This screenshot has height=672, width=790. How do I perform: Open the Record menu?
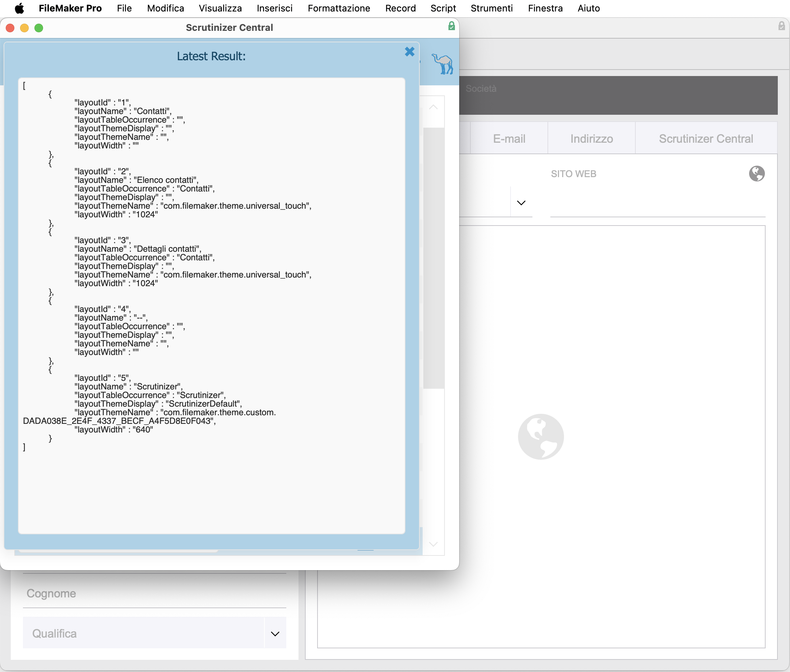[x=400, y=8]
